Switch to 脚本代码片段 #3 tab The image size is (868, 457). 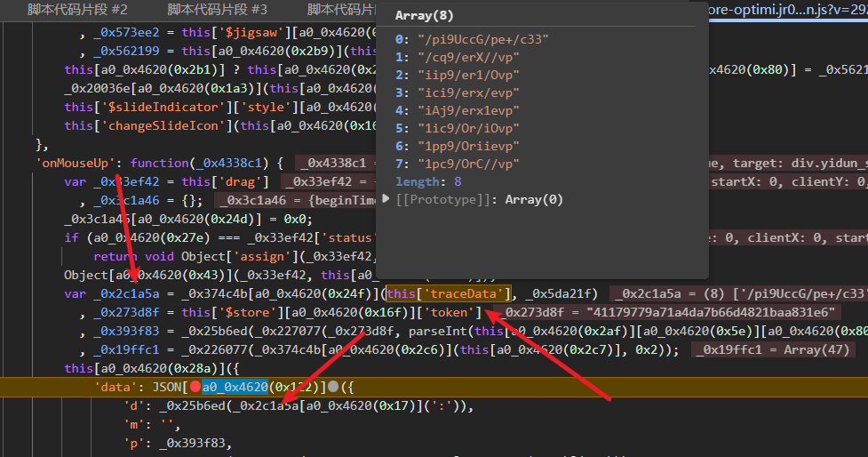(x=217, y=9)
